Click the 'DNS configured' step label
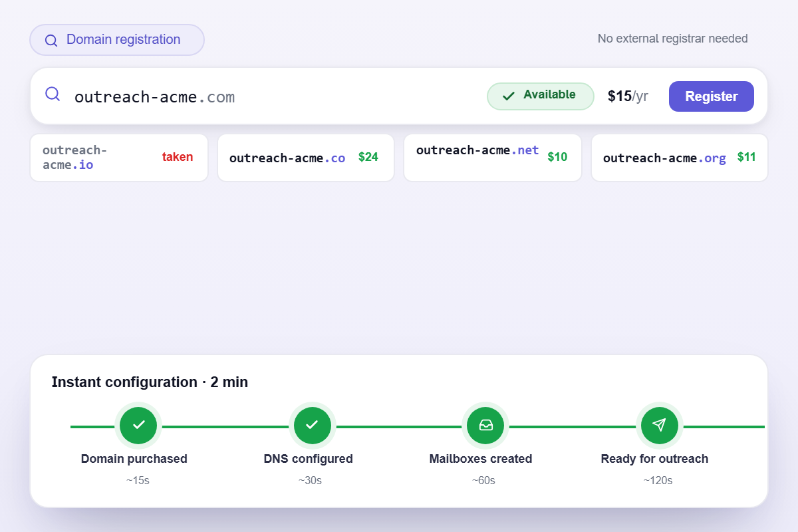The image size is (798, 532). pos(309,459)
